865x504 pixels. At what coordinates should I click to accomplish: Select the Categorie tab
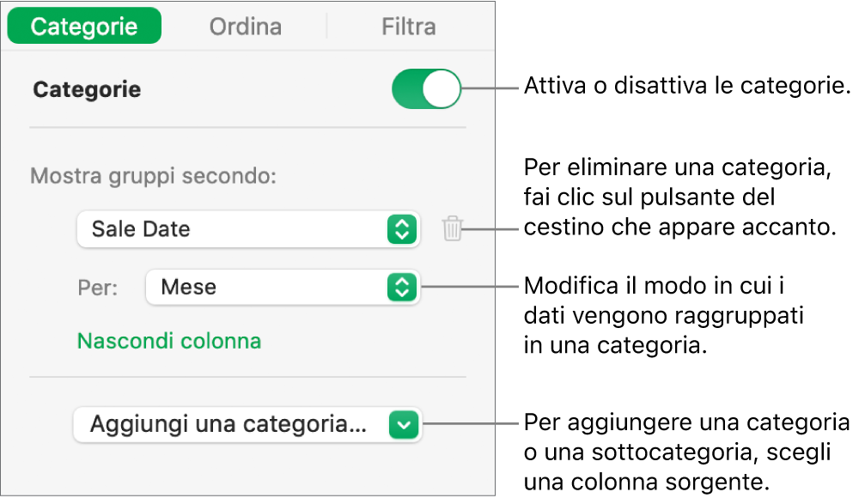tap(84, 27)
